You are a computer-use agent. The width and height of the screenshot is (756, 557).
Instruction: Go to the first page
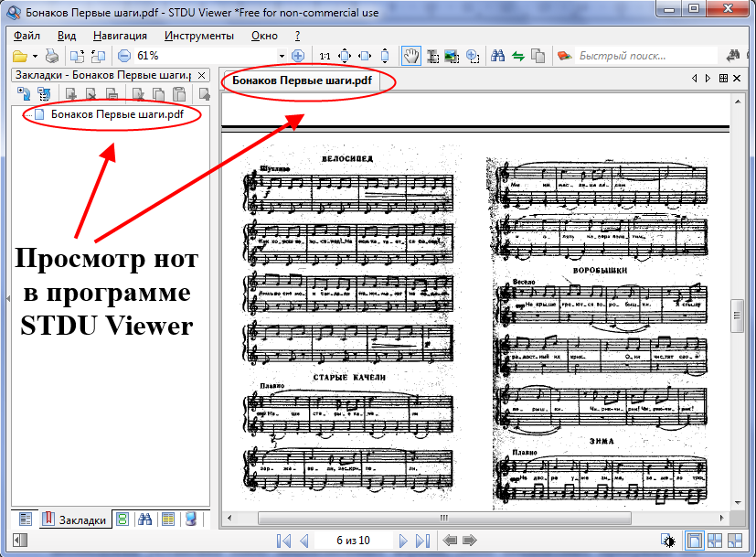(284, 541)
